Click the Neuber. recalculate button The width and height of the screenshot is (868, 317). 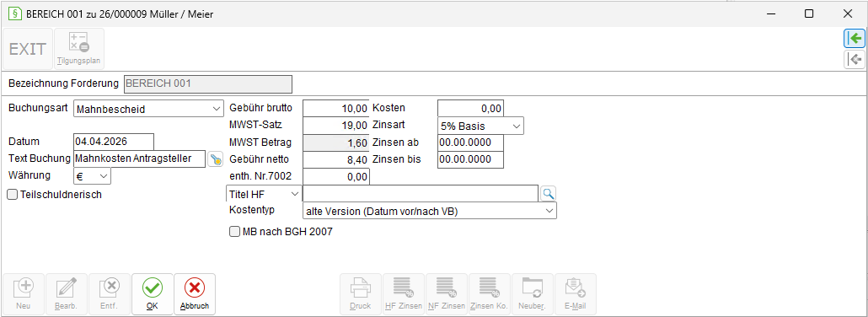coord(533,294)
